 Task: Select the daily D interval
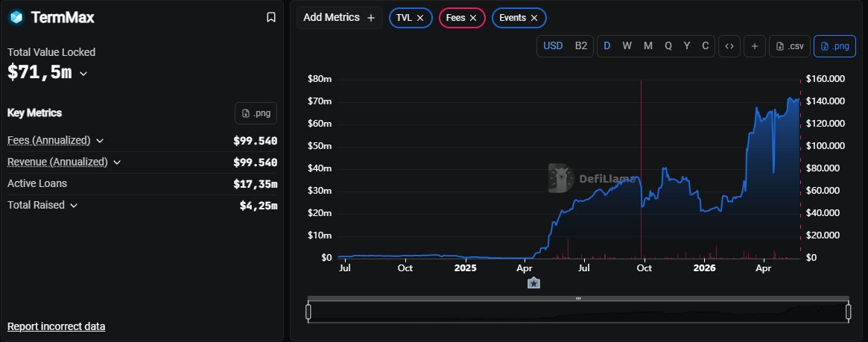(607, 46)
